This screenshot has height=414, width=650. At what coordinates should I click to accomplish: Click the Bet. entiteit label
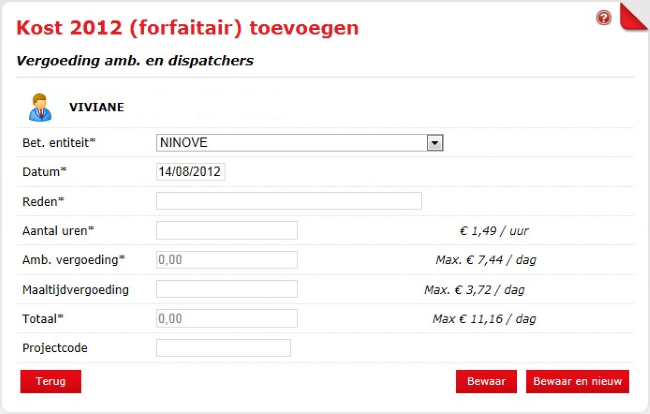pyautogui.click(x=59, y=143)
